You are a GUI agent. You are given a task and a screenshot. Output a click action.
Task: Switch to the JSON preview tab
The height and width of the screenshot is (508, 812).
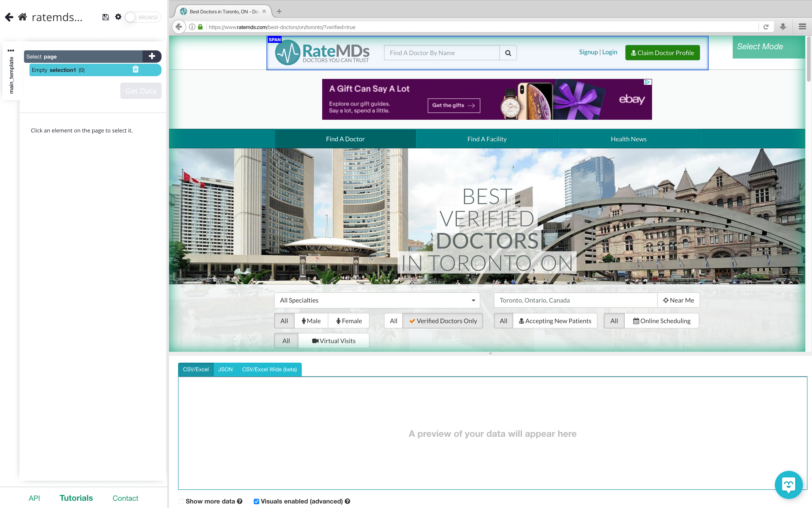[x=225, y=369]
